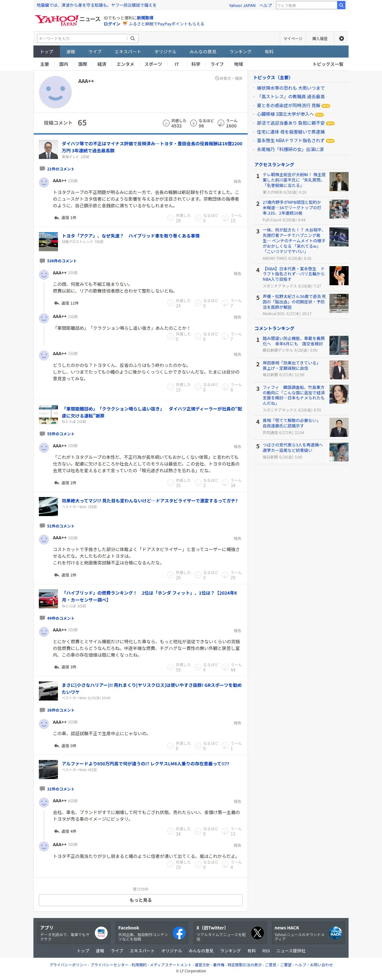Switch to エキスパート tab in top navigation
Screen dimensions: 382x980
click(128, 52)
